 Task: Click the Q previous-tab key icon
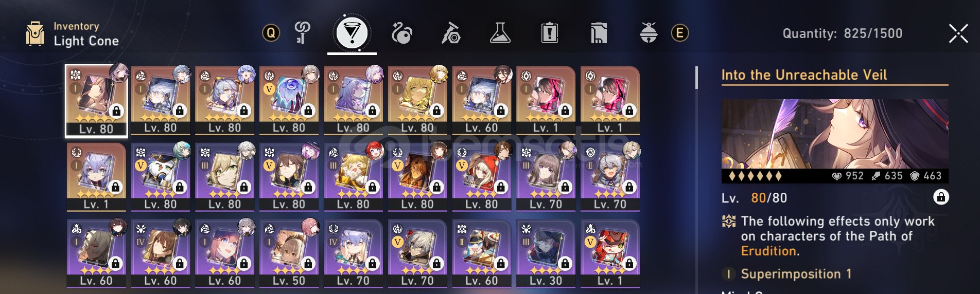pos(271,33)
